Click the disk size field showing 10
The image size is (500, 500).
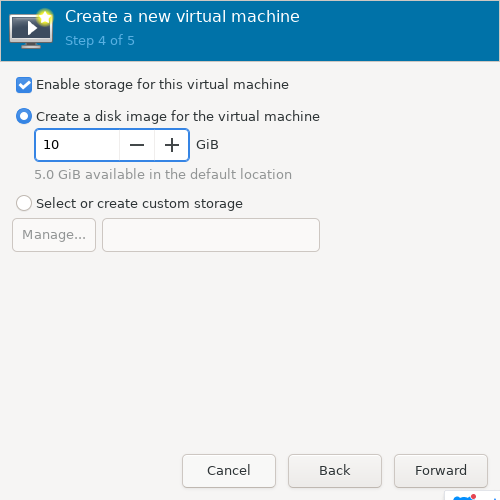77,145
